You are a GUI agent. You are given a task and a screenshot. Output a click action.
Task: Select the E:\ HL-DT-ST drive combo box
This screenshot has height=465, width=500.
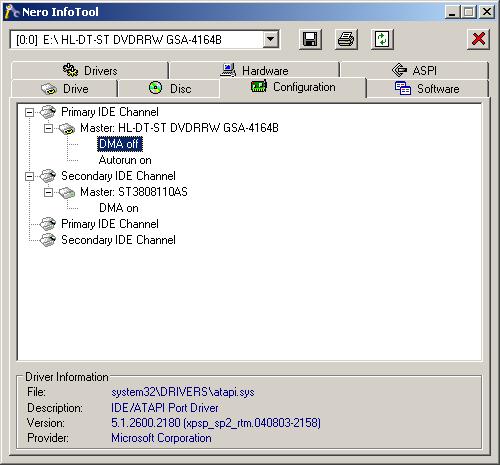pyautogui.click(x=144, y=40)
